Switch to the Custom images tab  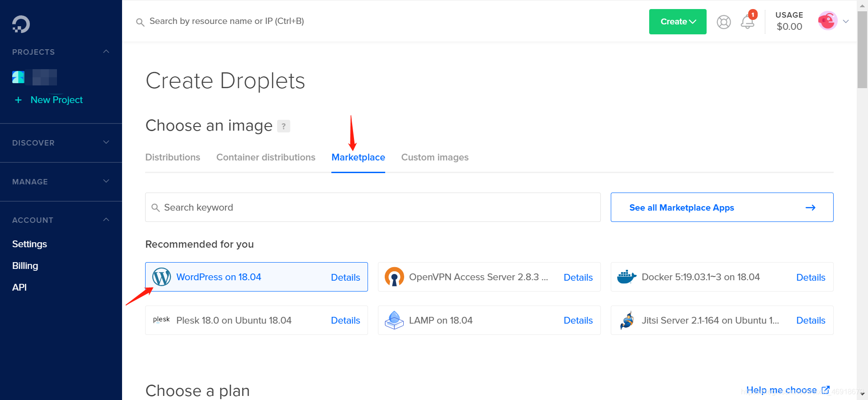[x=435, y=157]
